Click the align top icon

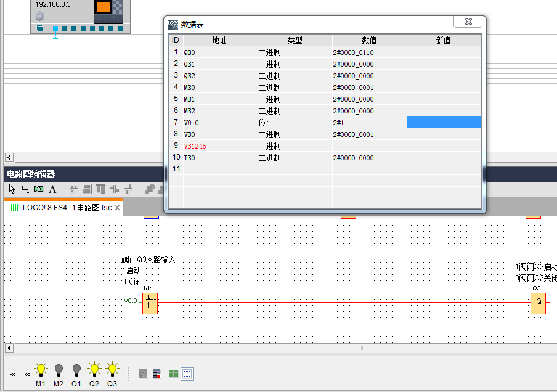[x=101, y=189]
